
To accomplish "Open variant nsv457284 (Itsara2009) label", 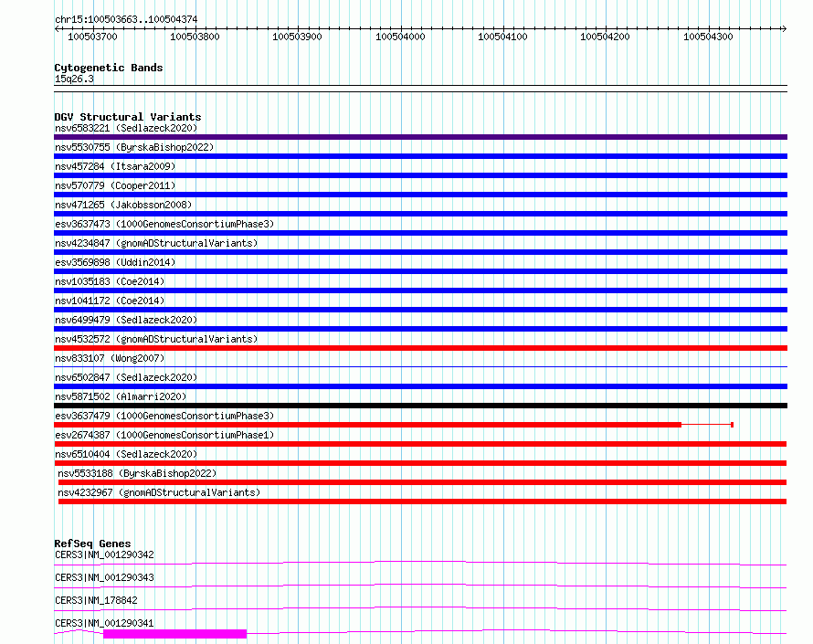I will tap(115, 166).
